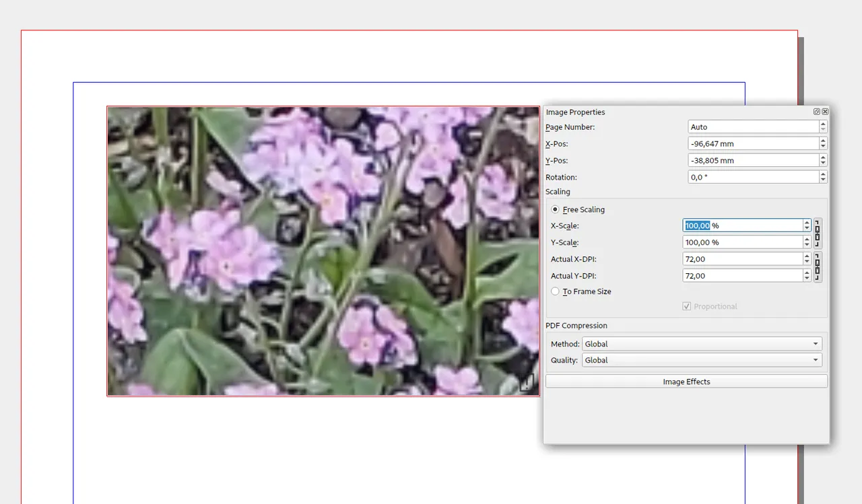Screen dimensions: 862x504
Task: Toggle the chain link icon linking X and Y DPI
Action: (x=817, y=266)
